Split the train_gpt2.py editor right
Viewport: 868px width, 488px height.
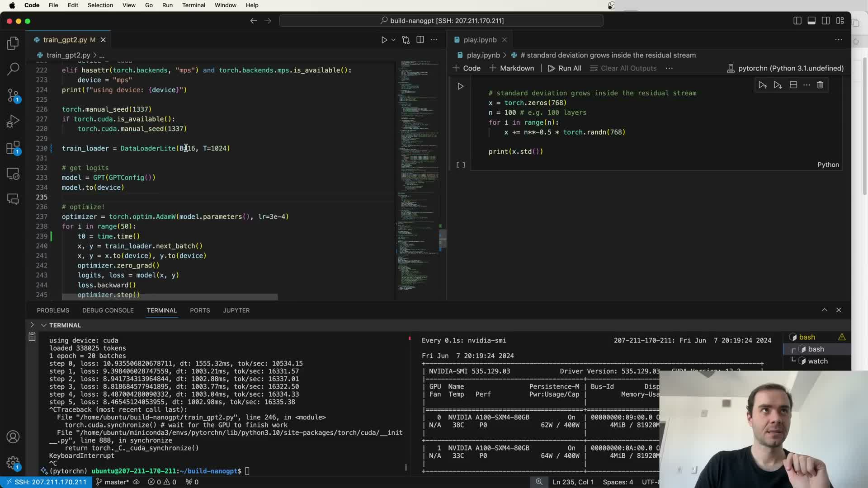[x=420, y=40]
